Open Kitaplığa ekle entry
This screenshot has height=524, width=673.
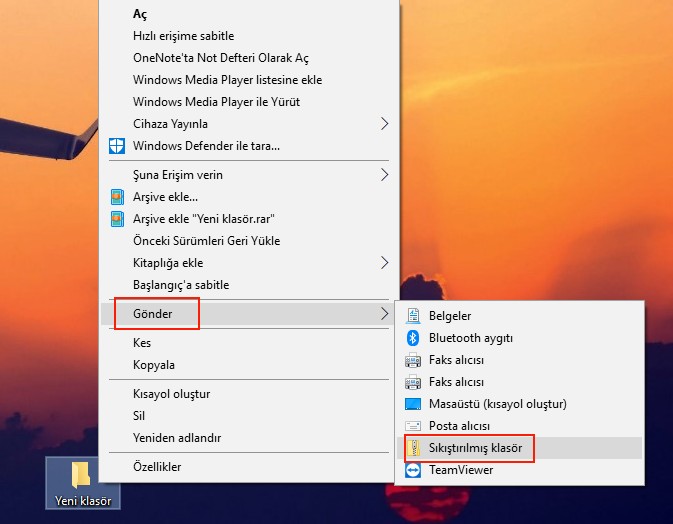pyautogui.click(x=250, y=263)
